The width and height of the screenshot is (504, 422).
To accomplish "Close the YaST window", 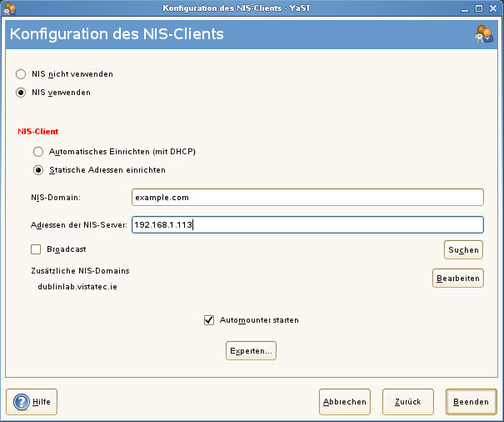I will pyautogui.click(x=493, y=8).
